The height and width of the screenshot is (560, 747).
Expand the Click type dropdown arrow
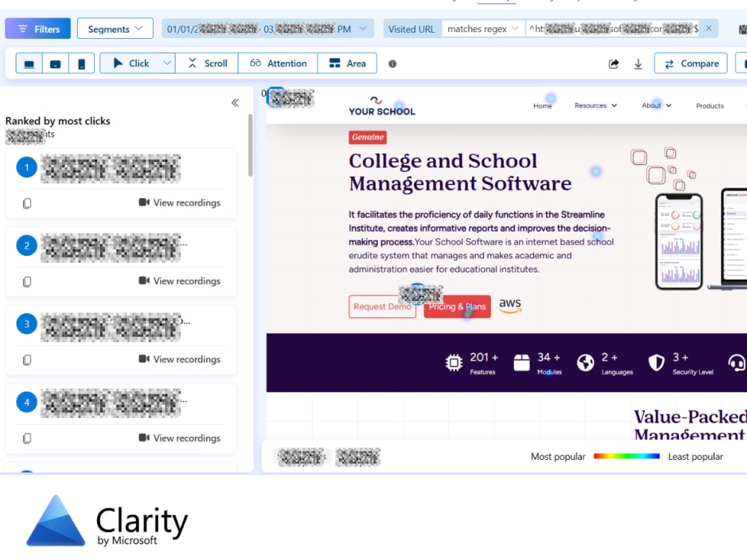(x=167, y=63)
